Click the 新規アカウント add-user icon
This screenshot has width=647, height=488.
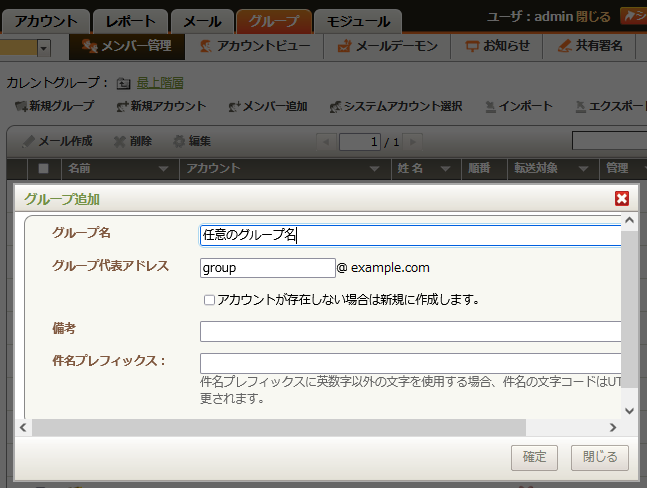(x=123, y=107)
